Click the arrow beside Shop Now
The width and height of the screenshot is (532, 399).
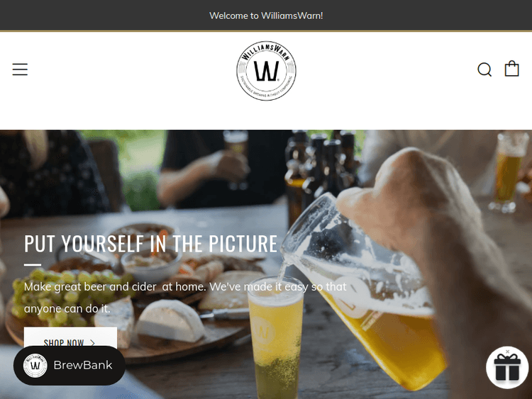point(93,343)
